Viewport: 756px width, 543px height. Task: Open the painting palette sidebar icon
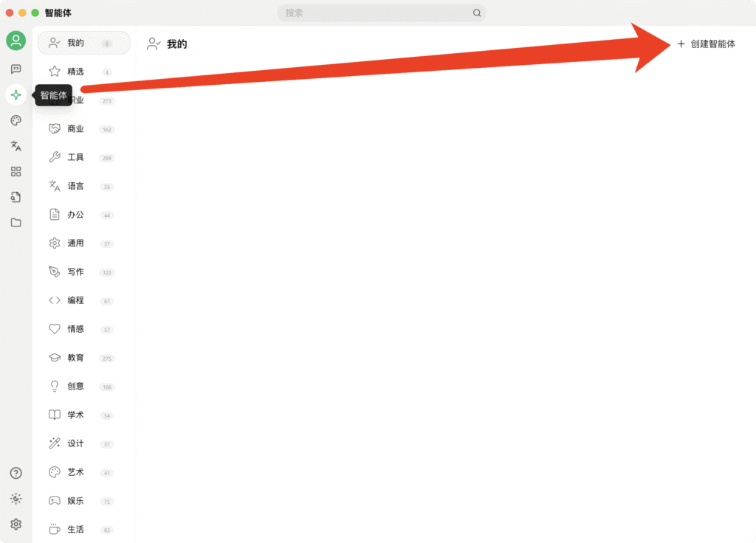(16, 120)
